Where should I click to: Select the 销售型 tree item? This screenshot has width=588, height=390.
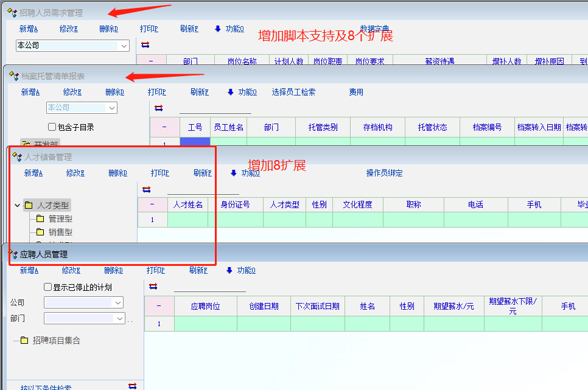click(x=60, y=232)
